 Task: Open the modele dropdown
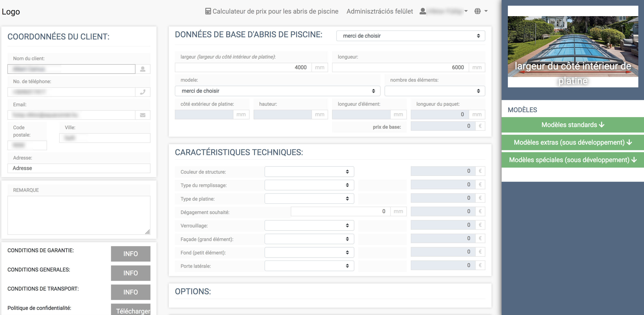click(277, 91)
